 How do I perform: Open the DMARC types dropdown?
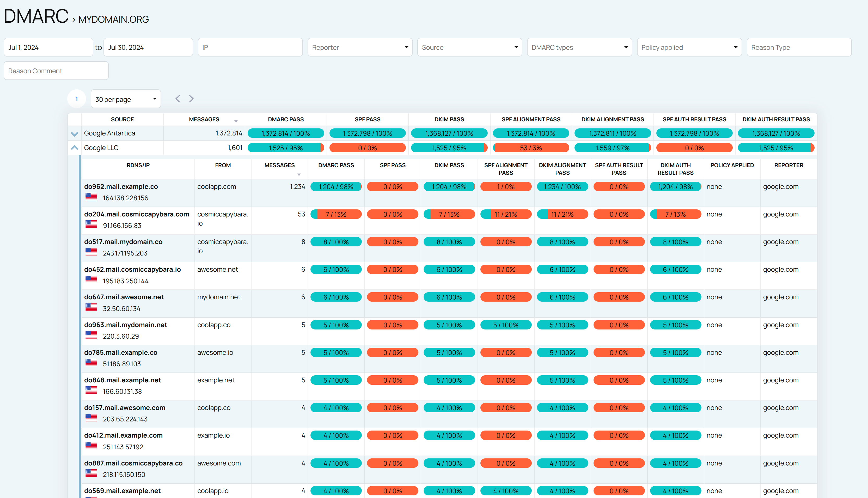[x=579, y=47]
